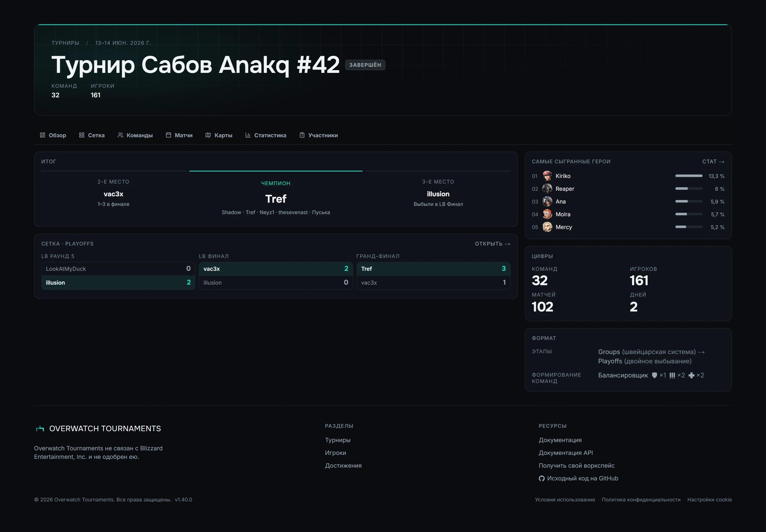The width and height of the screenshot is (766, 532).
Task: Click the Обзор tab grid icon
Action: click(42, 135)
